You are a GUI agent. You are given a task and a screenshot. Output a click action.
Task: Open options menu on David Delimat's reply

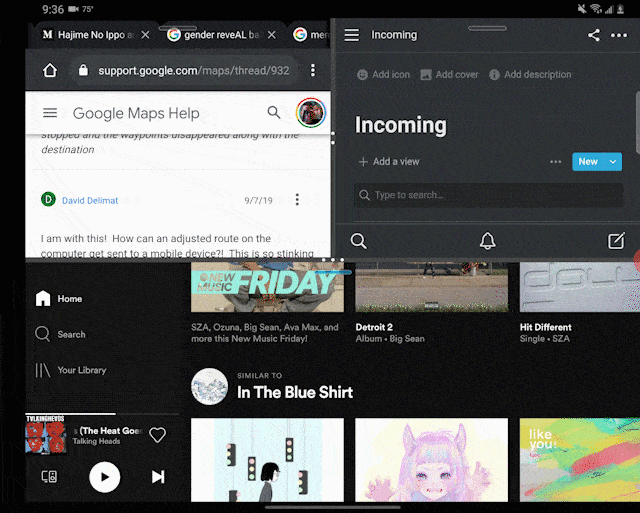click(297, 200)
